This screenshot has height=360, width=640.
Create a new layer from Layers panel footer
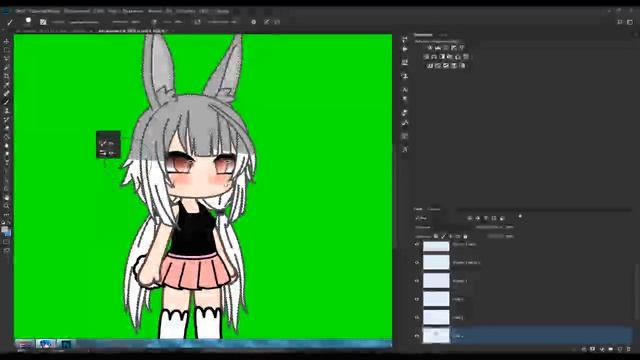coord(620,349)
